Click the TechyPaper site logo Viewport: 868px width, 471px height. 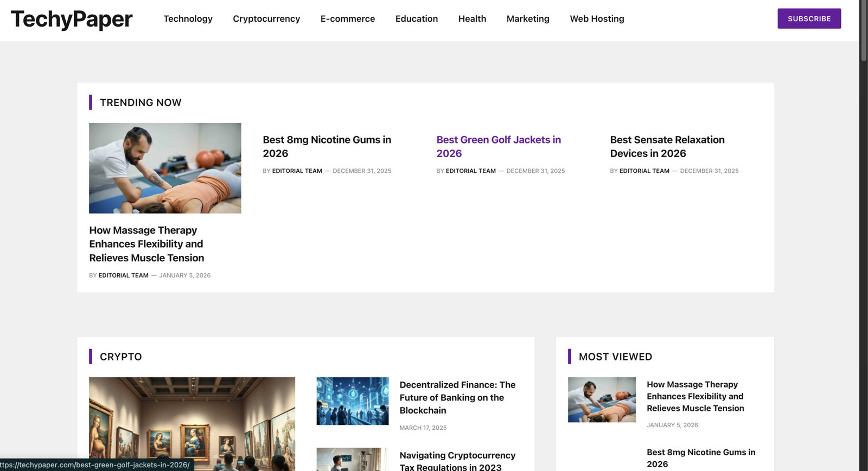point(72,20)
